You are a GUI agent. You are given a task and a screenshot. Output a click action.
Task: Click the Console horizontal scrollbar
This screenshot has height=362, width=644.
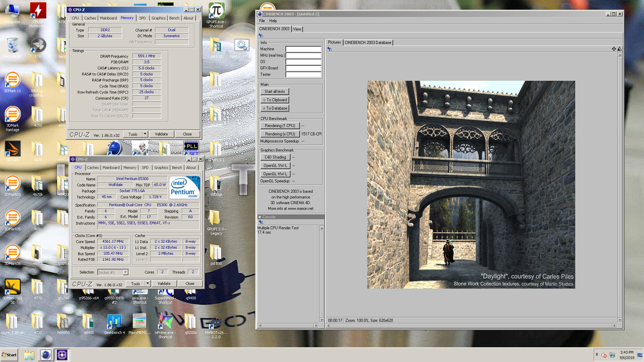pyautogui.click(x=288, y=325)
